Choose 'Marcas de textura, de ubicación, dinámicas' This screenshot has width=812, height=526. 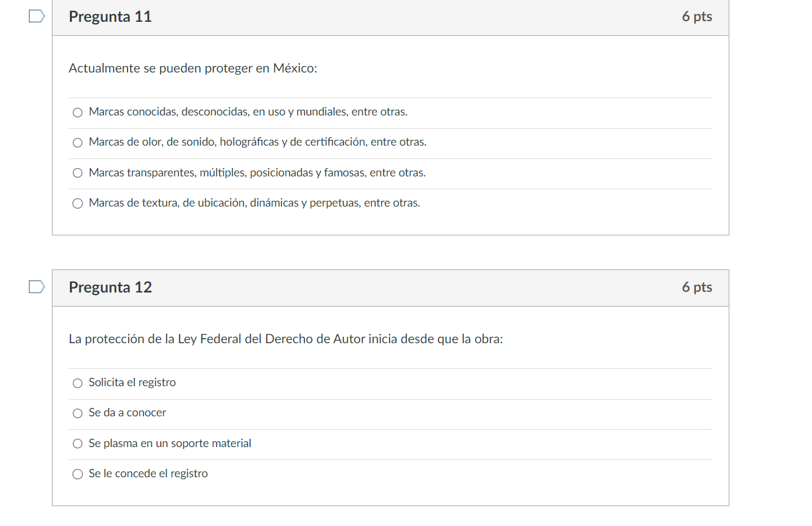78,203
